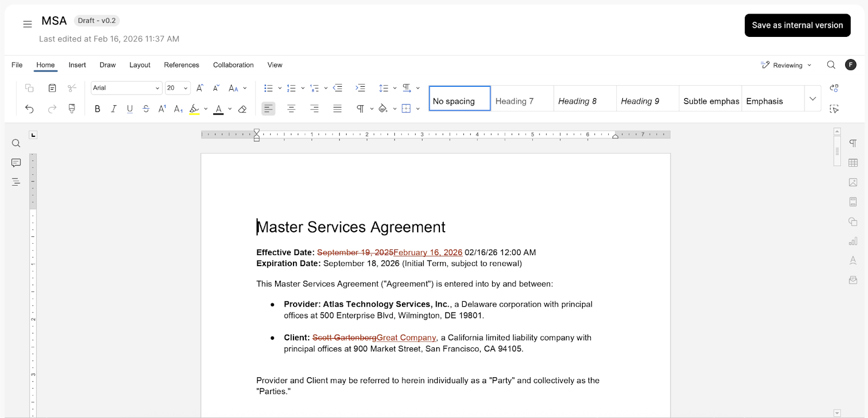Viewport: 868px width, 418px height.
Task: Open Chart settings in right sidebar
Action: click(x=853, y=241)
